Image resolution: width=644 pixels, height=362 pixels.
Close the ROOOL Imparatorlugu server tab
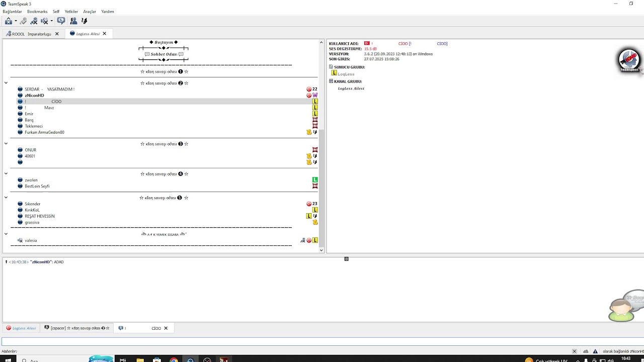click(57, 34)
